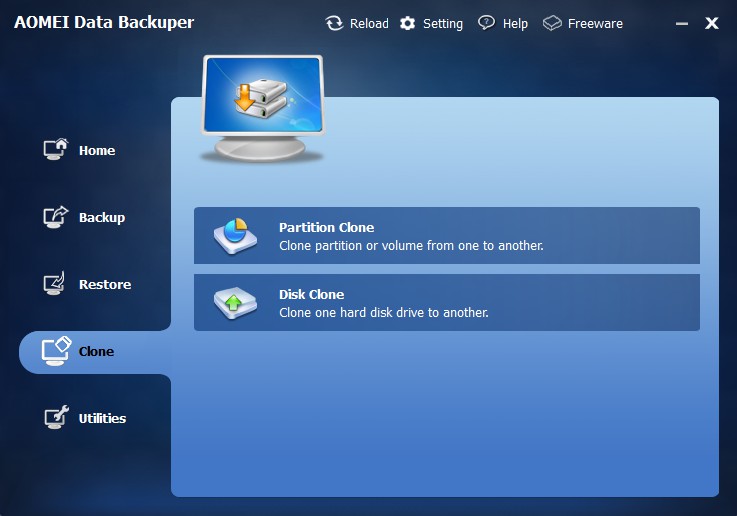Switch to the Backup tab label
Viewport: 737px width, 516px height.
pyautogui.click(x=102, y=218)
